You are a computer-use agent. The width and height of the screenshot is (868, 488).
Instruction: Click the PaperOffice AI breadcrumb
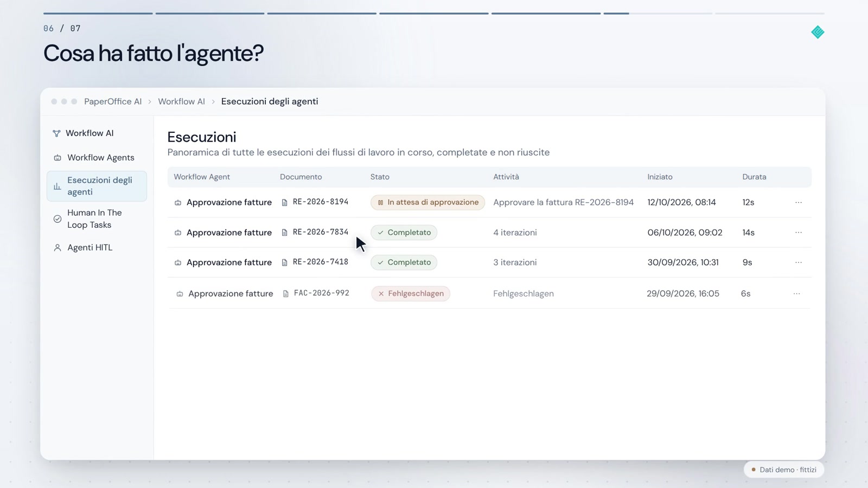pyautogui.click(x=113, y=102)
